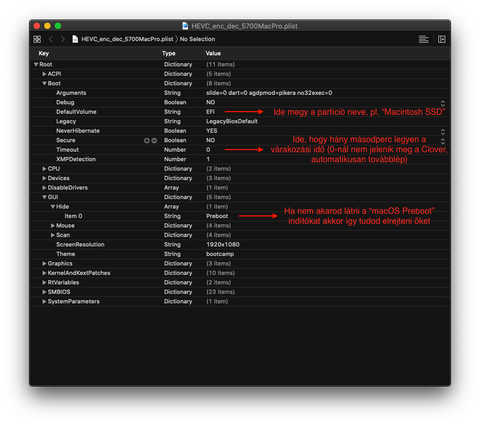The height and width of the screenshot is (425, 480).
Task: Expand the RtVariables dictionary
Action: [44, 283]
